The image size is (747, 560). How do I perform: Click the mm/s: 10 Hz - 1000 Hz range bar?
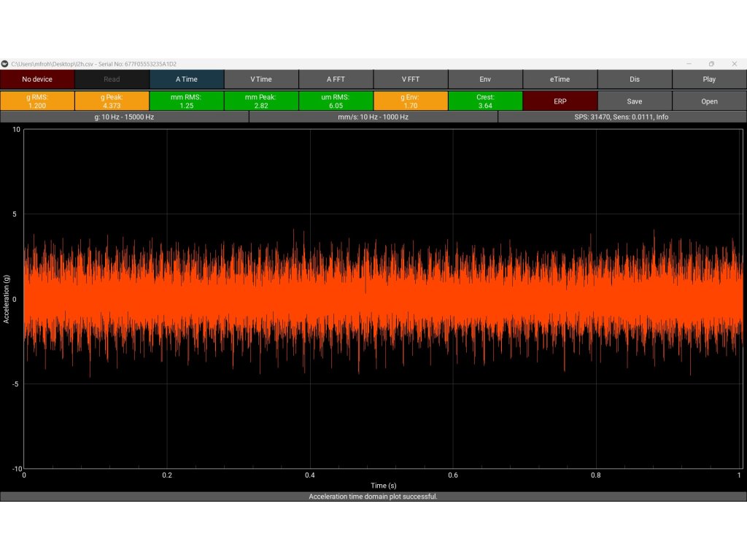pyautogui.click(x=373, y=117)
